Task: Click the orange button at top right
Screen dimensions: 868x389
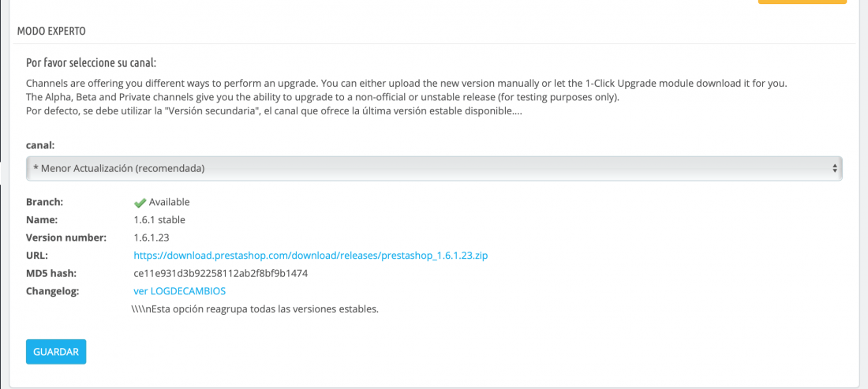Action: click(x=803, y=2)
